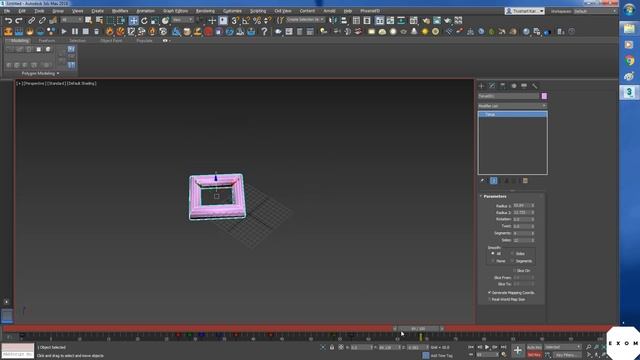
Task: Switch to the Freeform ribbon tab
Action: point(47,41)
